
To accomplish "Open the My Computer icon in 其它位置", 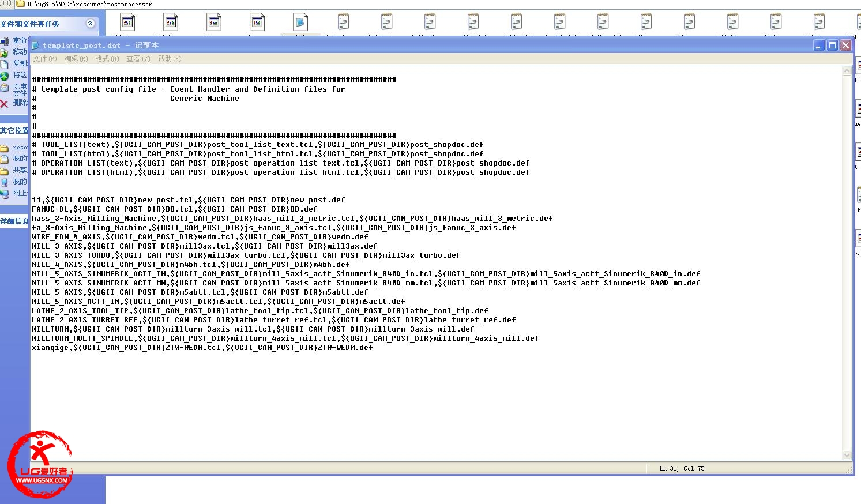I will (x=5, y=182).
